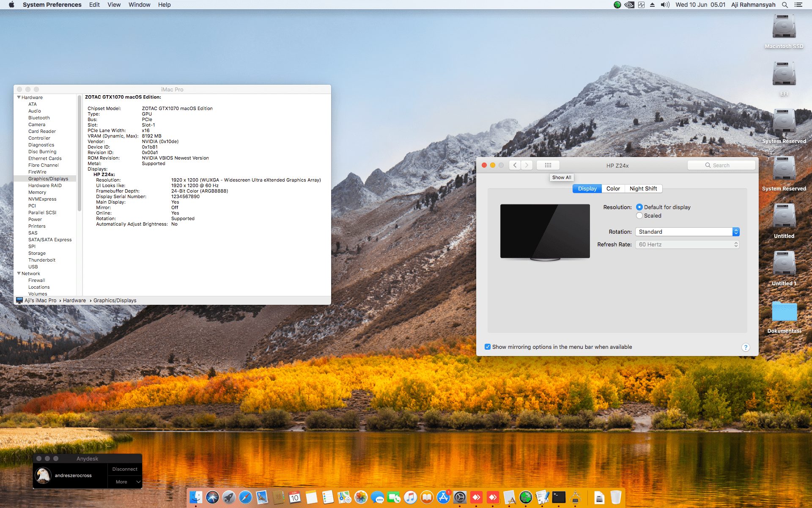Click the eject icon in menu bar
The width and height of the screenshot is (812, 508).
652,5
